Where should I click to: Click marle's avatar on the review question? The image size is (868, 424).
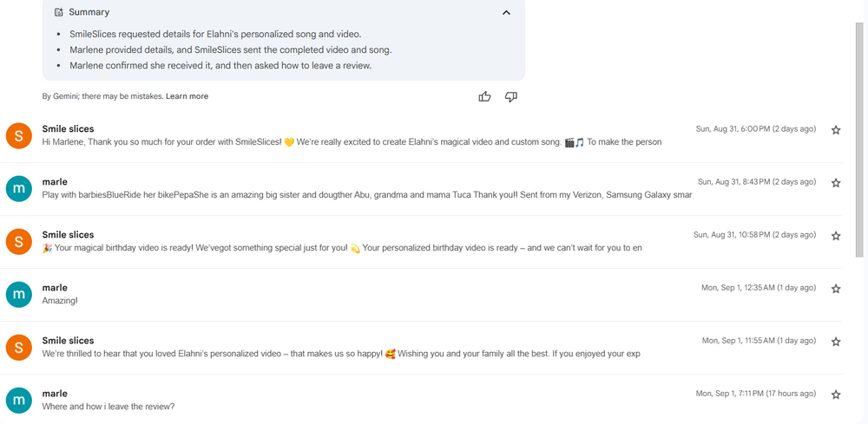pyautogui.click(x=19, y=401)
